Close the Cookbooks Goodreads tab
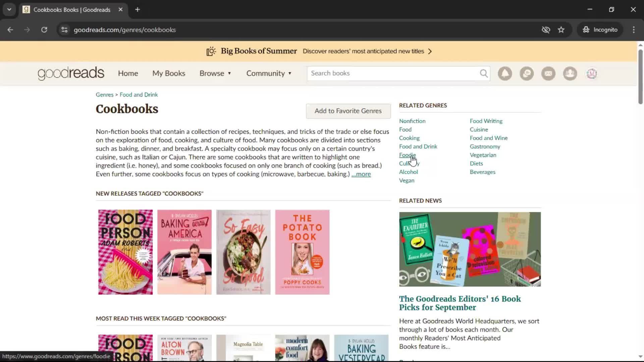 pyautogui.click(x=120, y=10)
